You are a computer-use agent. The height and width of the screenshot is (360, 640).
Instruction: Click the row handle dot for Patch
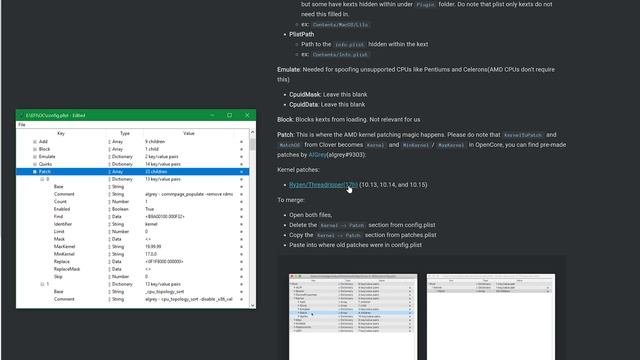click(x=241, y=172)
